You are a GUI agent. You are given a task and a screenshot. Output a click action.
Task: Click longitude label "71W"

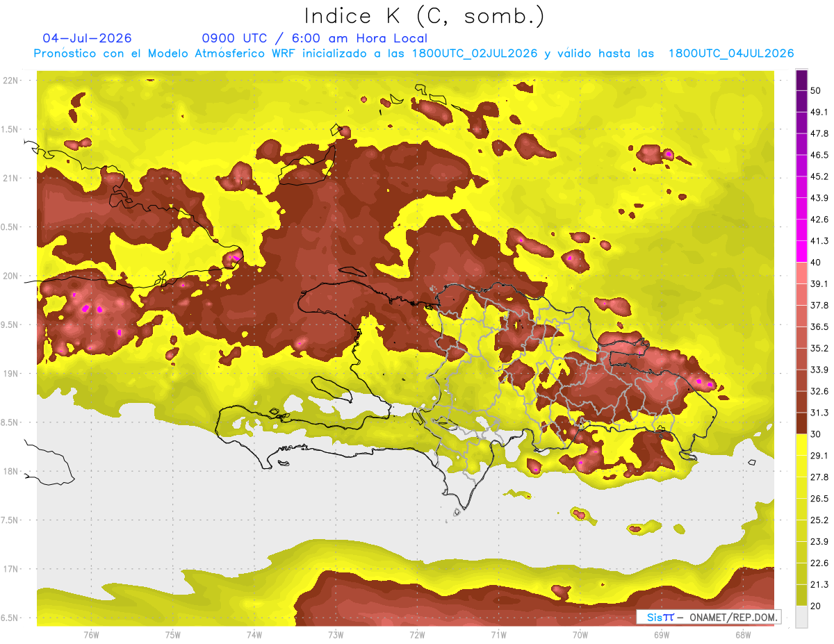[498, 635]
